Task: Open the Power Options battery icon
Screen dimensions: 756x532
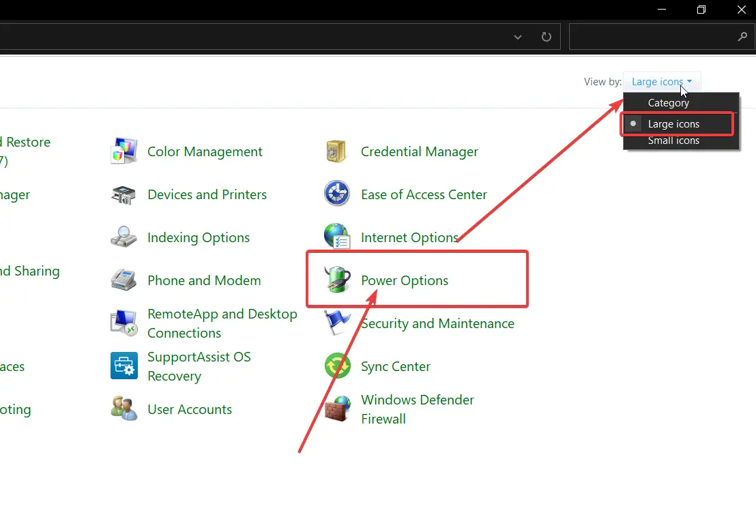Action: [x=337, y=279]
